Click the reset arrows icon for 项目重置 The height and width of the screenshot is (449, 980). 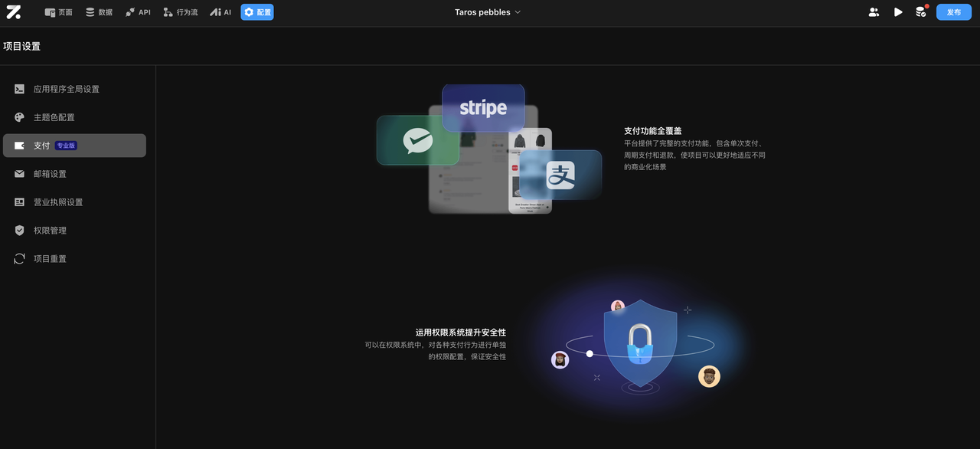pos(20,259)
